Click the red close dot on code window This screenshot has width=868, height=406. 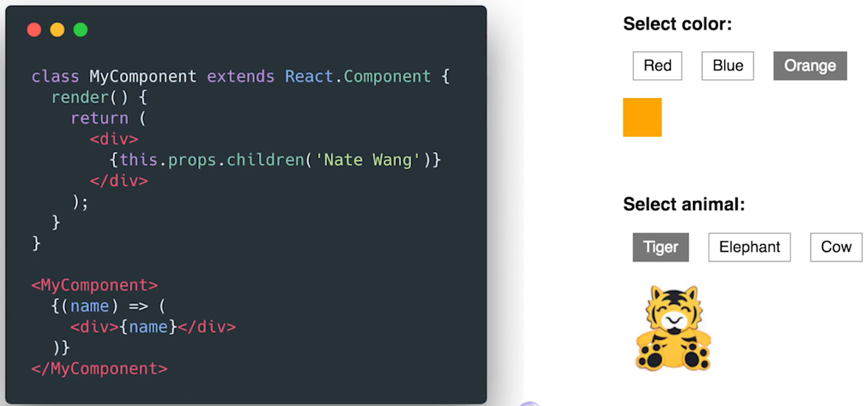click(x=34, y=30)
